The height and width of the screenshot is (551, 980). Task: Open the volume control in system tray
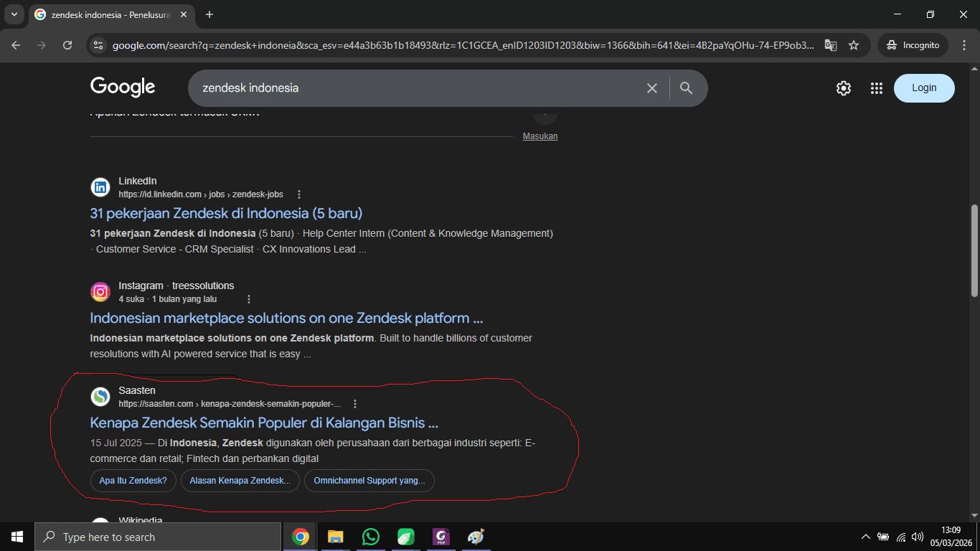click(918, 537)
